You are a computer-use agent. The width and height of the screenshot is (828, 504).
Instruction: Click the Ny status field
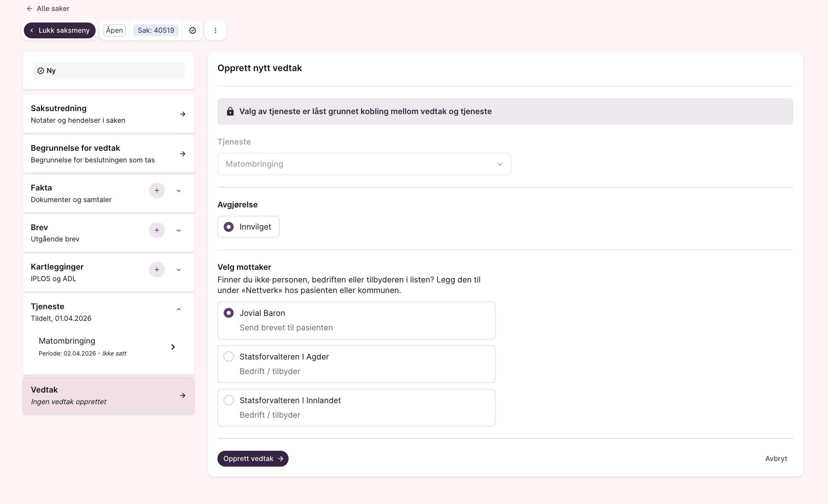(108, 71)
